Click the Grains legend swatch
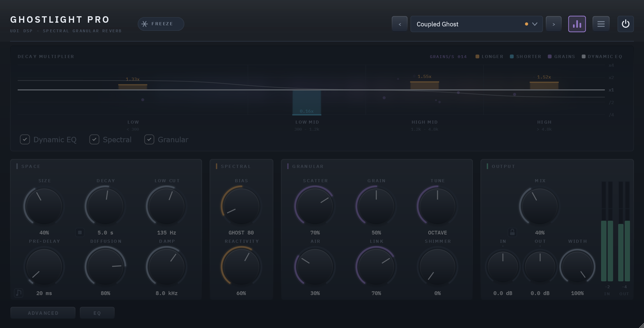Viewport: 644px width, 328px height. pyautogui.click(x=550, y=57)
